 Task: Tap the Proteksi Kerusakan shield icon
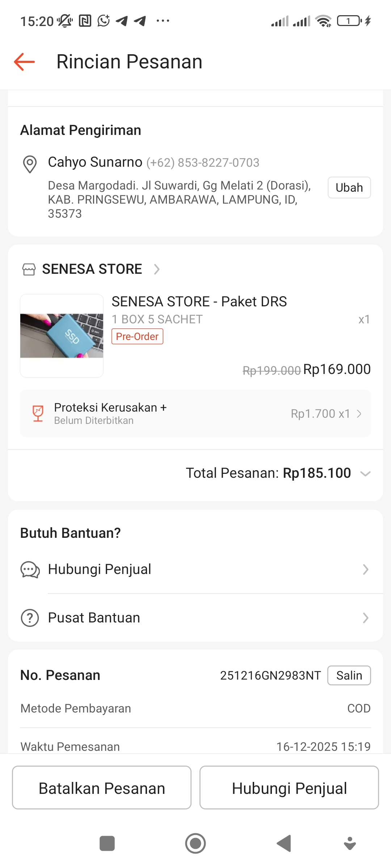click(38, 413)
